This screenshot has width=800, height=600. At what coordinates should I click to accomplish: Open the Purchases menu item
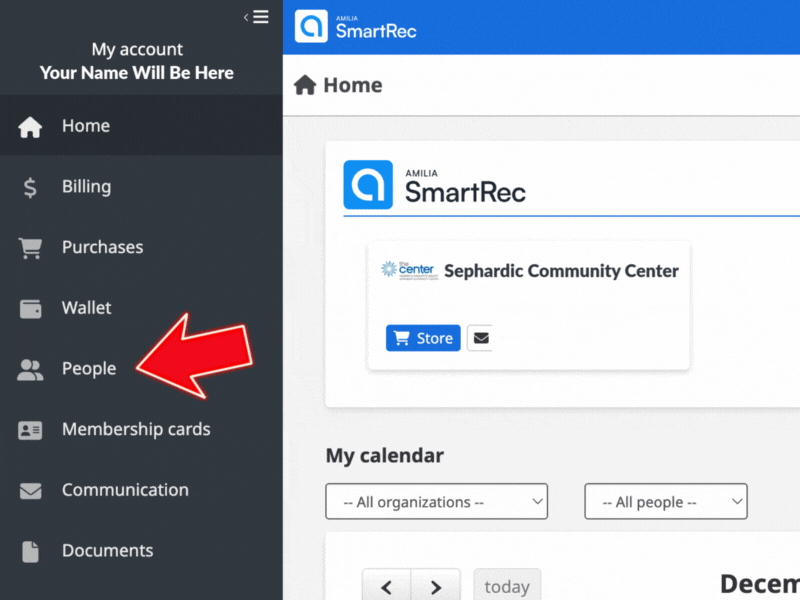click(102, 247)
